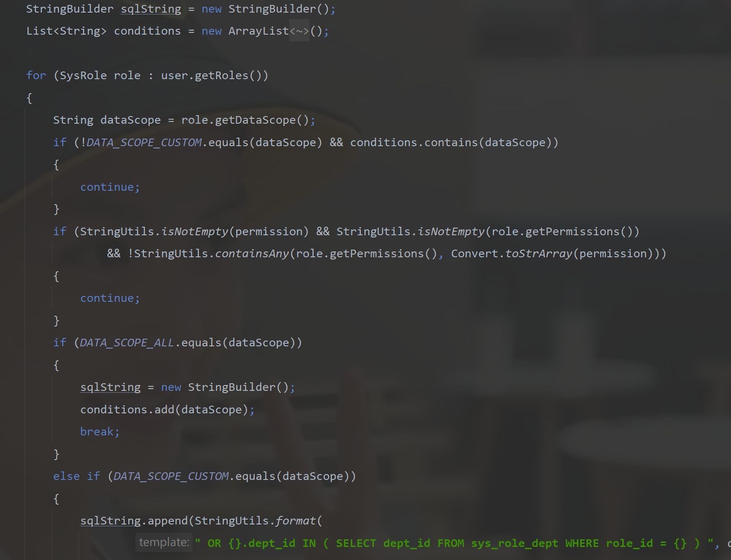Image resolution: width=731 pixels, height=560 pixels.
Task: Click 'role.getPermissions()' inside second isNotEmpty
Action: tap(561, 232)
